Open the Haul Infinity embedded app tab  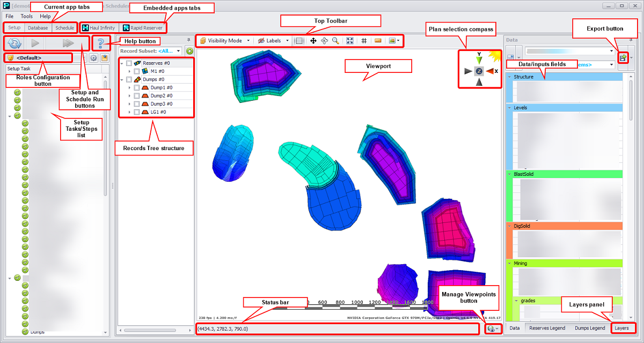point(98,27)
